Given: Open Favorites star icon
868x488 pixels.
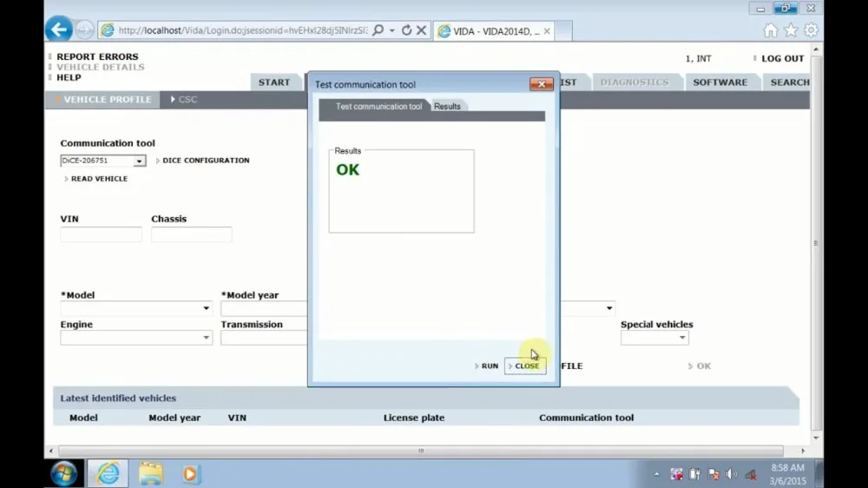Looking at the screenshot, I should [791, 30].
